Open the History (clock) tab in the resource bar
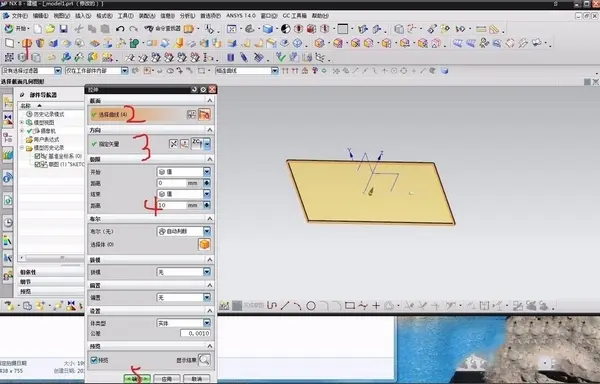 pyautogui.click(x=8, y=223)
